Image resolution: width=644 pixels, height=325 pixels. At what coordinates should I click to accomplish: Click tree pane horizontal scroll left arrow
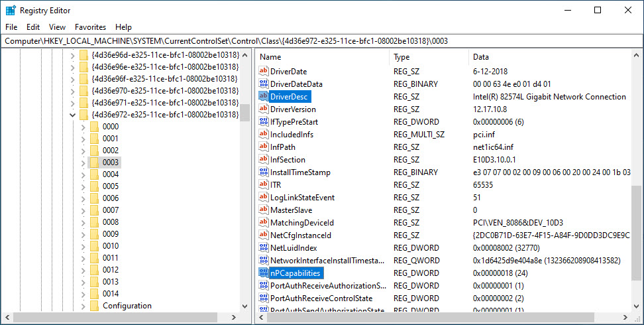point(7,318)
